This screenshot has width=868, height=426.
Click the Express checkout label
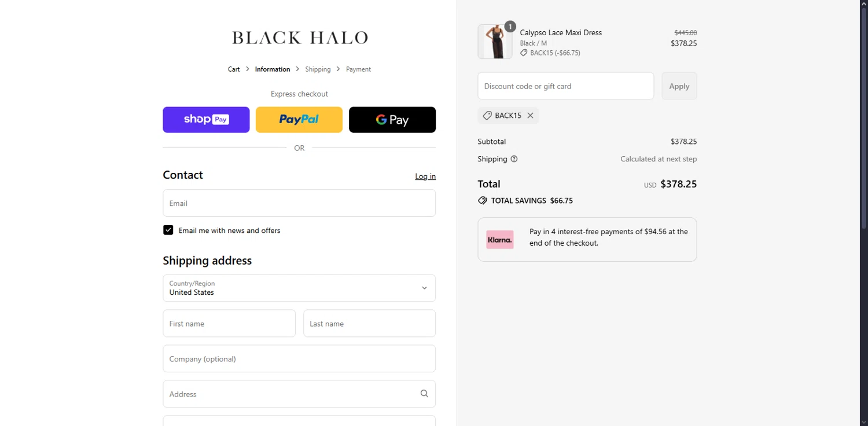click(299, 94)
